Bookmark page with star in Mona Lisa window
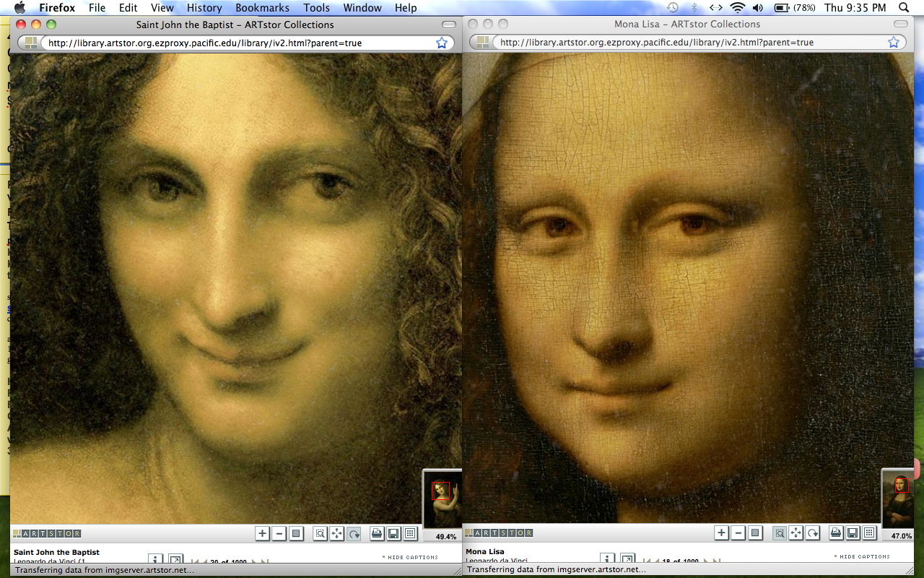The width and height of the screenshot is (924, 578). tap(894, 43)
